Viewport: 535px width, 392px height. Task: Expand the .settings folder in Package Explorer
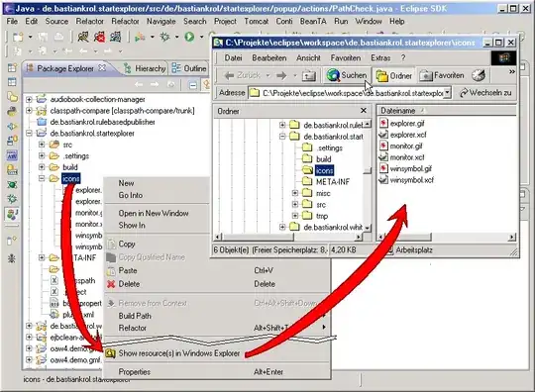tap(42, 155)
